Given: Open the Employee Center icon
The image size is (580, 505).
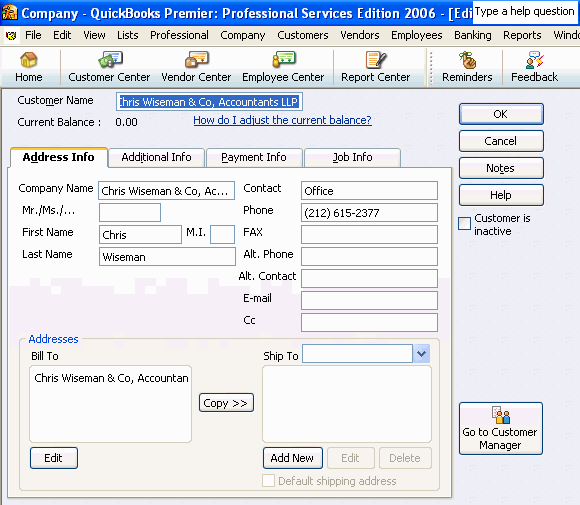Looking at the screenshot, I should point(283,67).
